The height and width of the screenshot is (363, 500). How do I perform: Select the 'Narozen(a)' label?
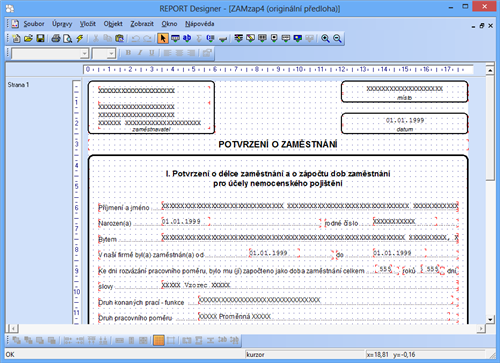[x=115, y=223]
